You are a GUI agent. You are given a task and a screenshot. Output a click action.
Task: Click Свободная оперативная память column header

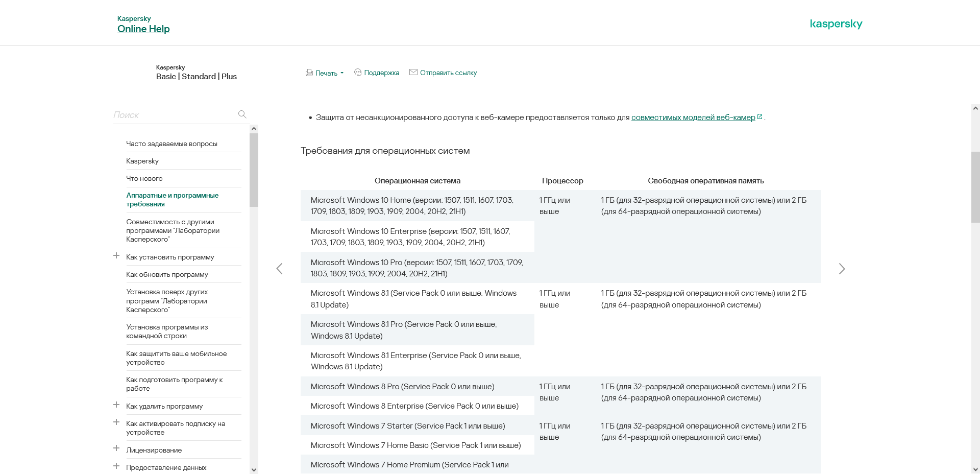pos(706,181)
